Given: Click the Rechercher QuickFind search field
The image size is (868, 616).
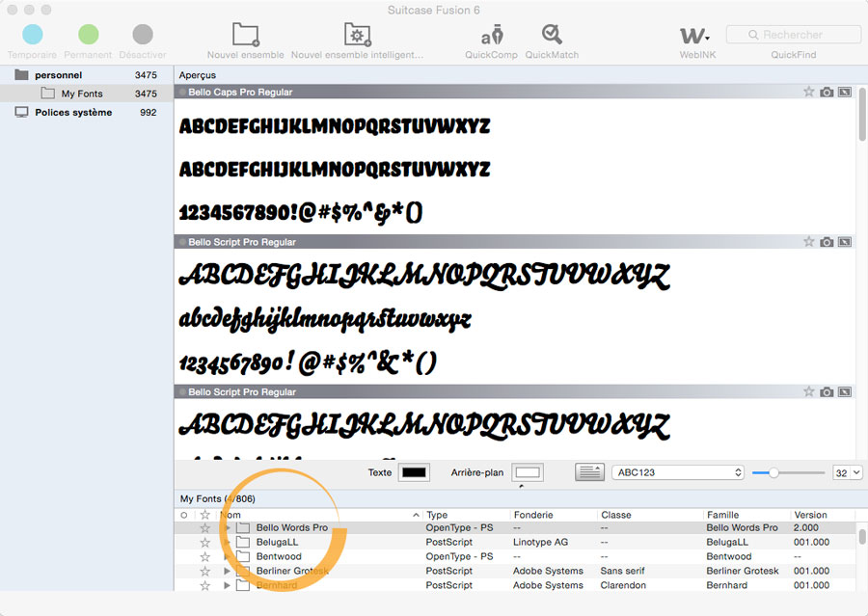Looking at the screenshot, I should pos(794,35).
